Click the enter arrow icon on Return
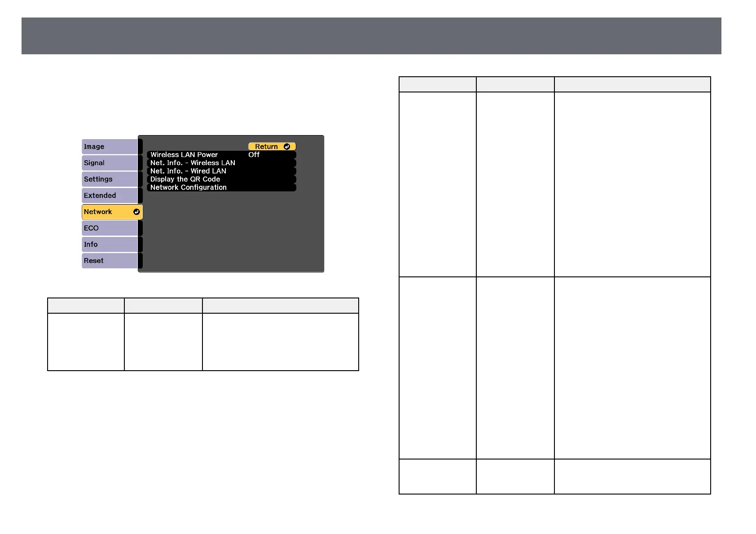 point(287,147)
